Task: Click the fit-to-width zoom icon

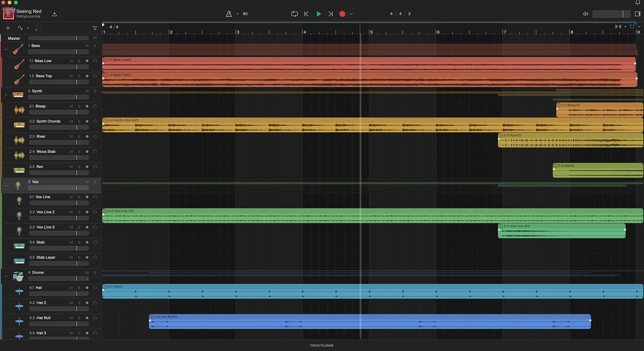Action: point(618,26)
